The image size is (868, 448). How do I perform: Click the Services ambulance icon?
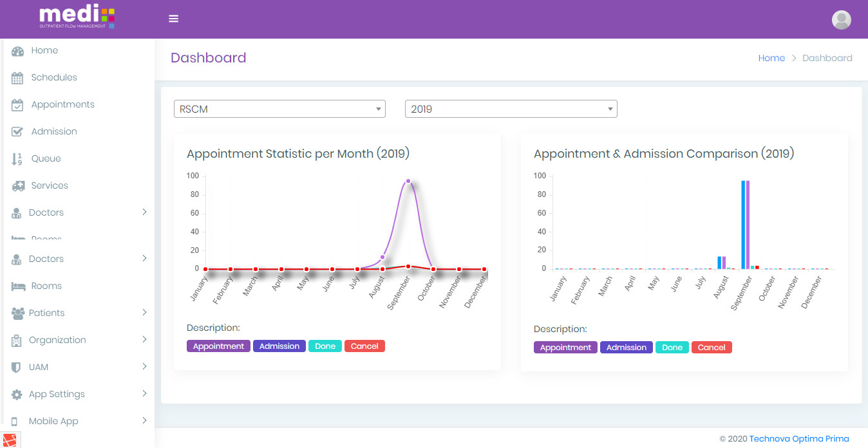click(x=18, y=186)
